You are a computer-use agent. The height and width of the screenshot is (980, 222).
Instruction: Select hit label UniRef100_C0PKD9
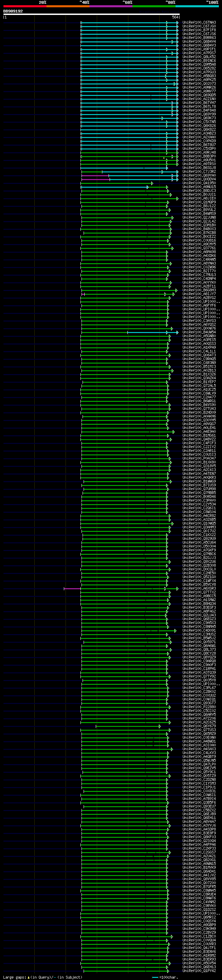coord(199,141)
